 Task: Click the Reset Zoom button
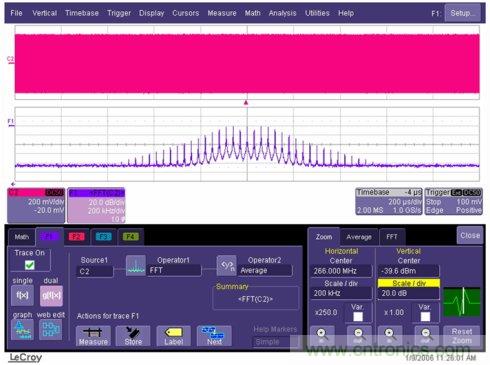pyautogui.click(x=462, y=336)
